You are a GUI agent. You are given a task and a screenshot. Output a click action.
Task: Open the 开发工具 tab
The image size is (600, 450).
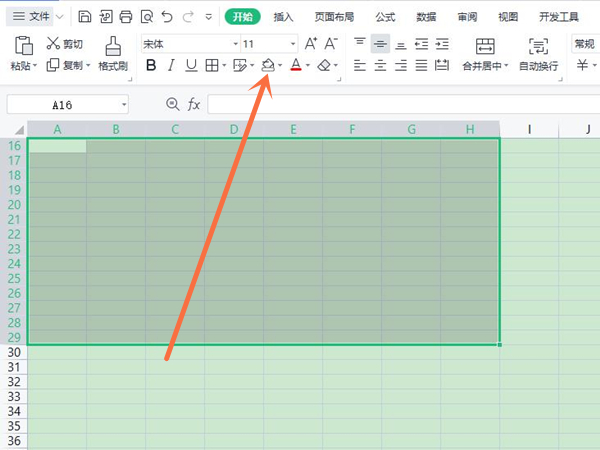pos(559,17)
